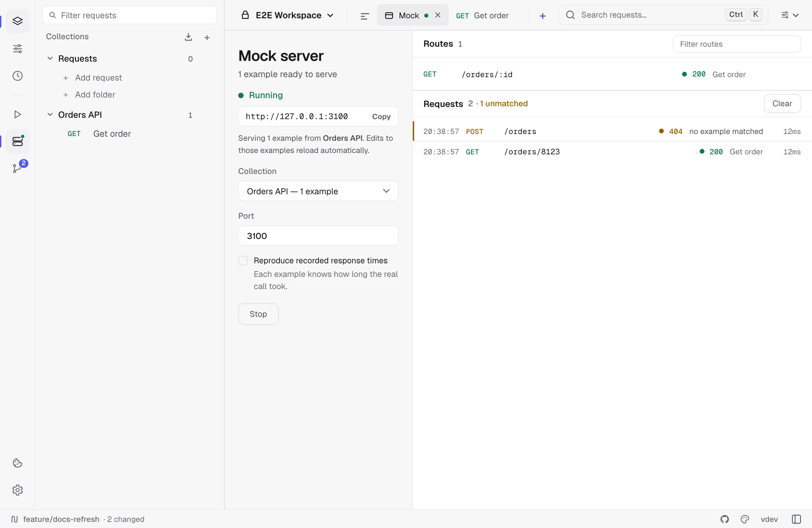
Task: Click the Stop button
Action: point(258,314)
